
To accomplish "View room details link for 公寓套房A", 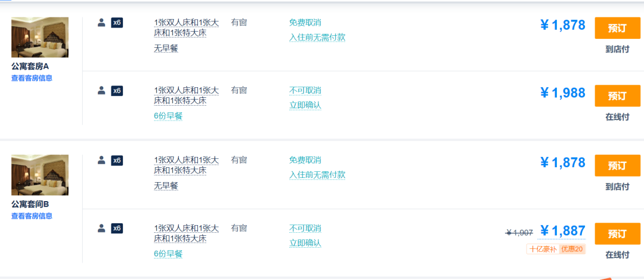I will point(32,78).
